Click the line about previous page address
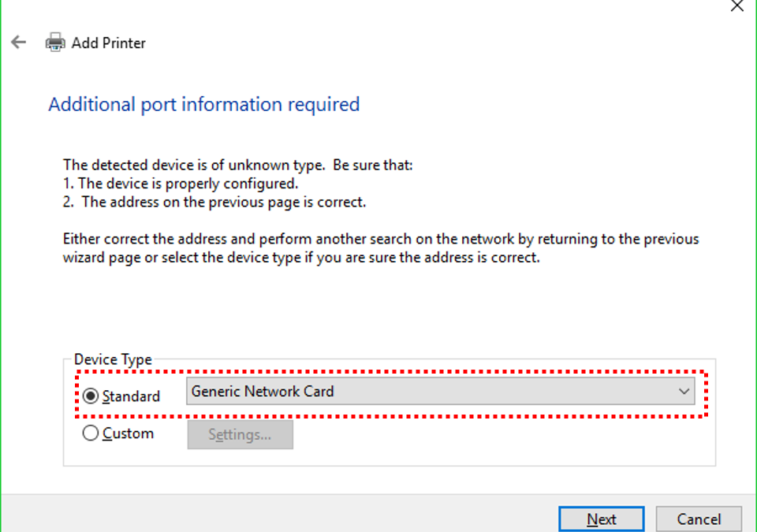Image resolution: width=757 pixels, height=532 pixels. (214, 203)
